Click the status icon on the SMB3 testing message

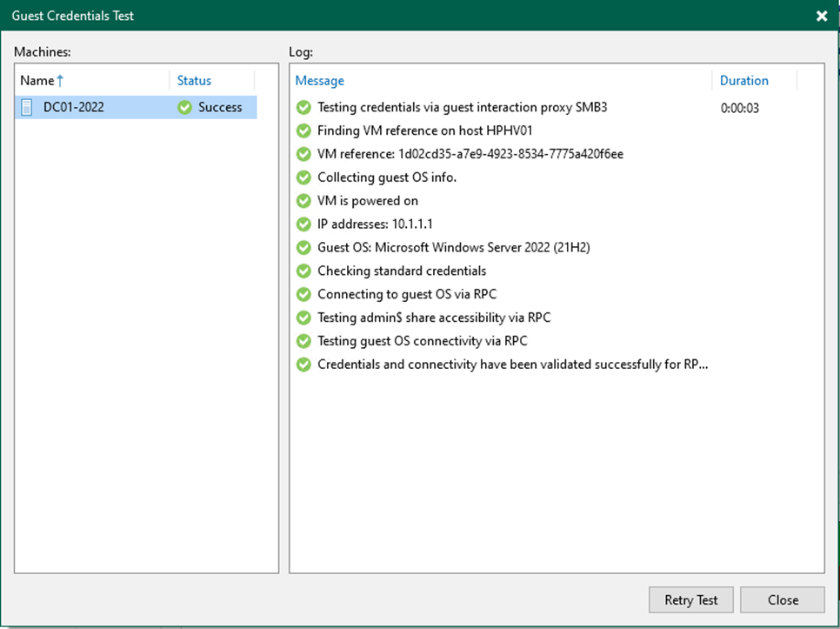click(303, 107)
